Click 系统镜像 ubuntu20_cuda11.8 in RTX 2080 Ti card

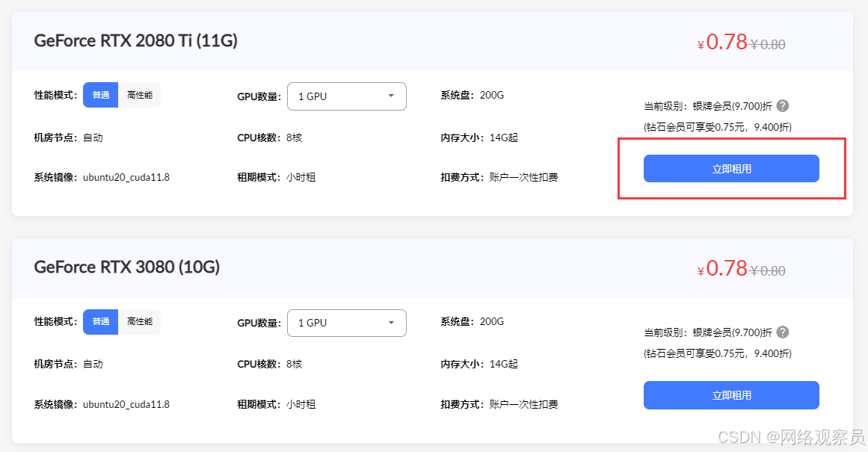[x=102, y=178]
